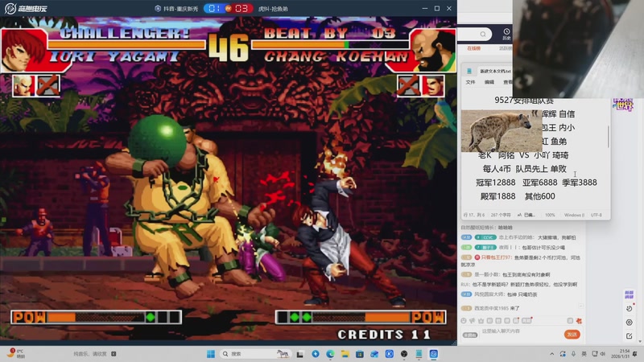Viewport: 644px width, 362px height.
Task: Click the orange 发送 send button
Action: [x=572, y=335]
